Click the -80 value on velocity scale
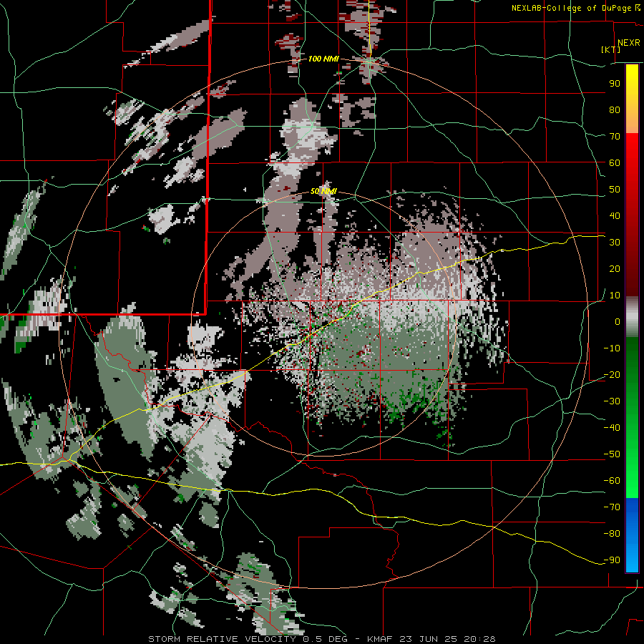 (612, 534)
